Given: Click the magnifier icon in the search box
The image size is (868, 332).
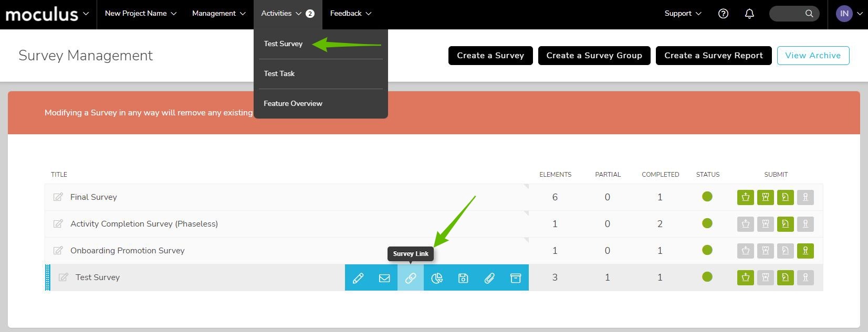Looking at the screenshot, I should click(x=809, y=14).
